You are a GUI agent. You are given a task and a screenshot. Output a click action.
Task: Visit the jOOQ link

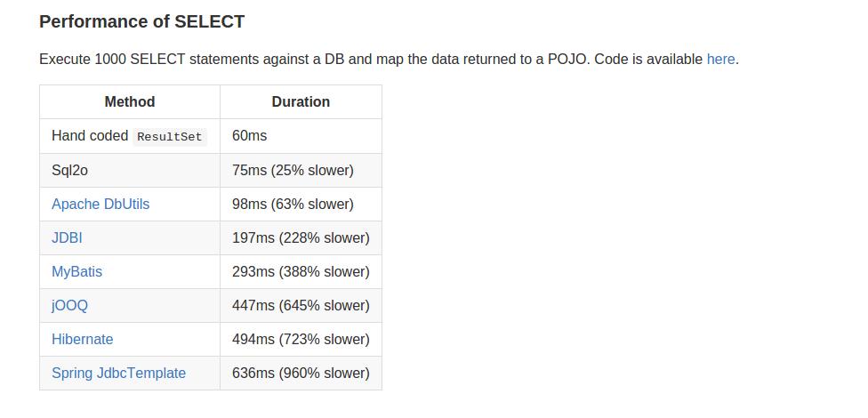point(69,306)
